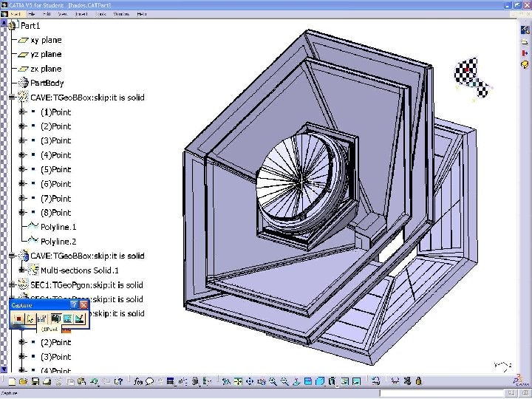This screenshot has height=399, width=532.
Task: Click the formula f(x) icon
Action: 138,381
